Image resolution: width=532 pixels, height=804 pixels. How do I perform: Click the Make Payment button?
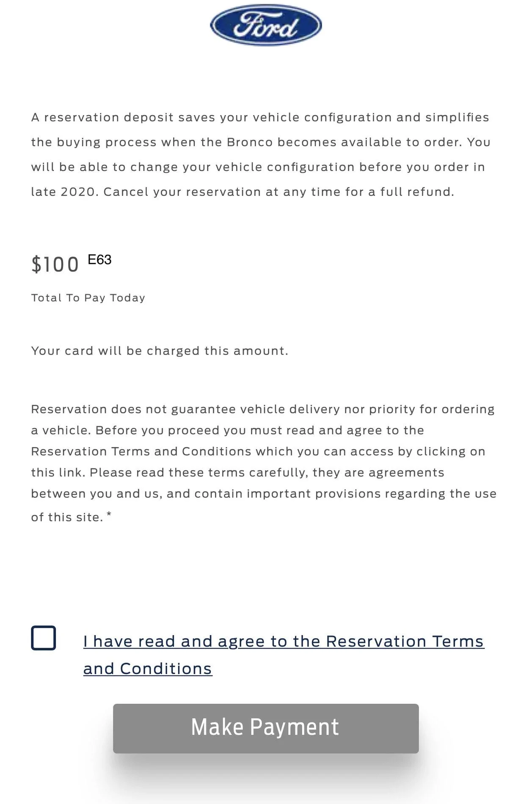266,728
